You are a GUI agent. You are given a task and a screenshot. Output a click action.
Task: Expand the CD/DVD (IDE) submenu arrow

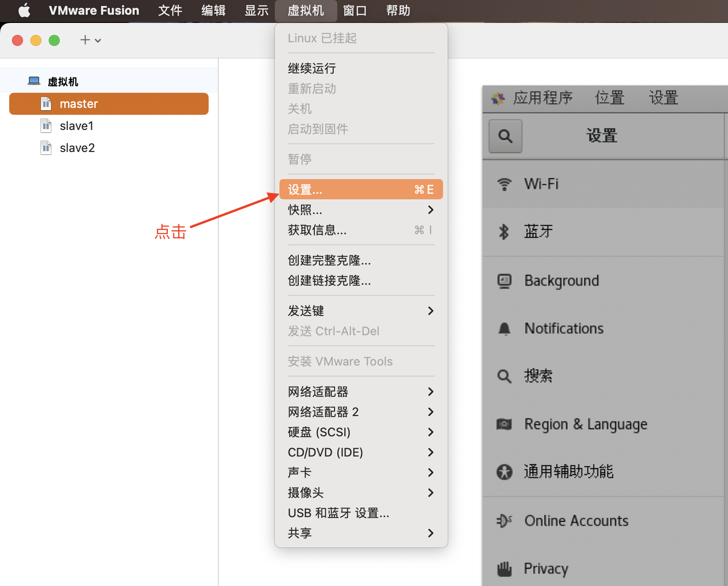click(x=431, y=452)
